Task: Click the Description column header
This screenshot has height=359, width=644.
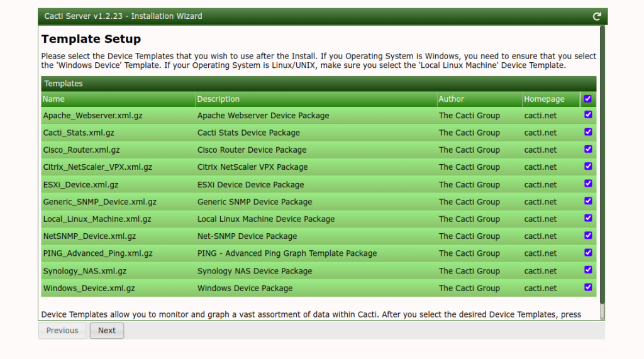Action: tap(316, 99)
